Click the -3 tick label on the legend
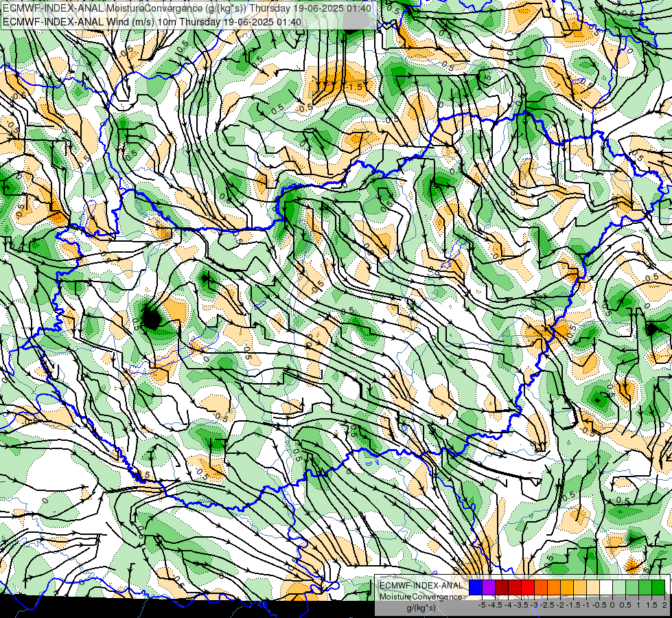Viewport: 672px width, 618px height. click(534, 605)
